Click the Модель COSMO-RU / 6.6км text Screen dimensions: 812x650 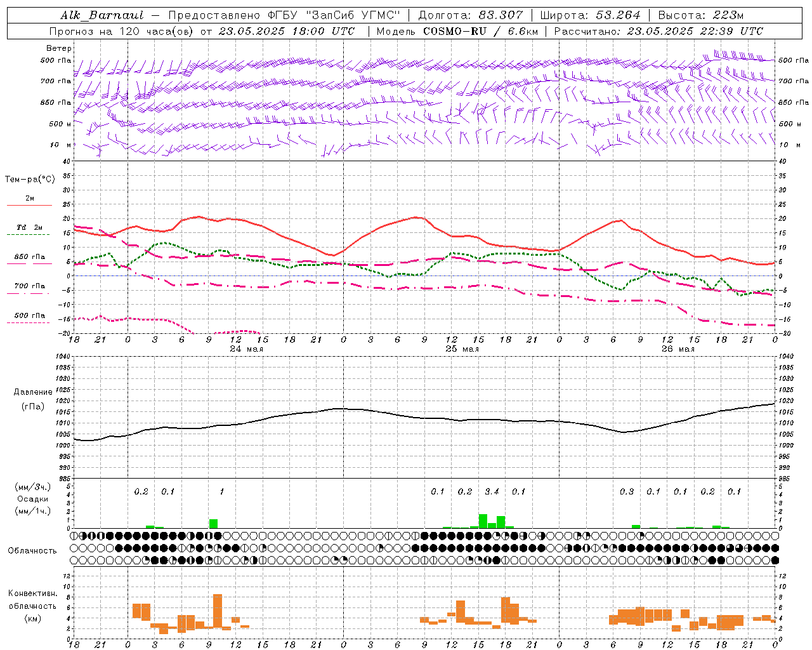tap(457, 31)
